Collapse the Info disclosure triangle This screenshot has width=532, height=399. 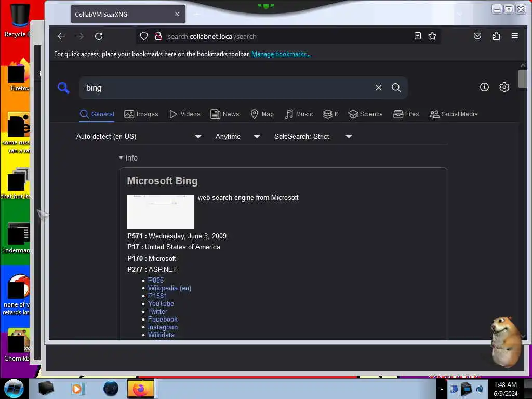[x=121, y=158]
